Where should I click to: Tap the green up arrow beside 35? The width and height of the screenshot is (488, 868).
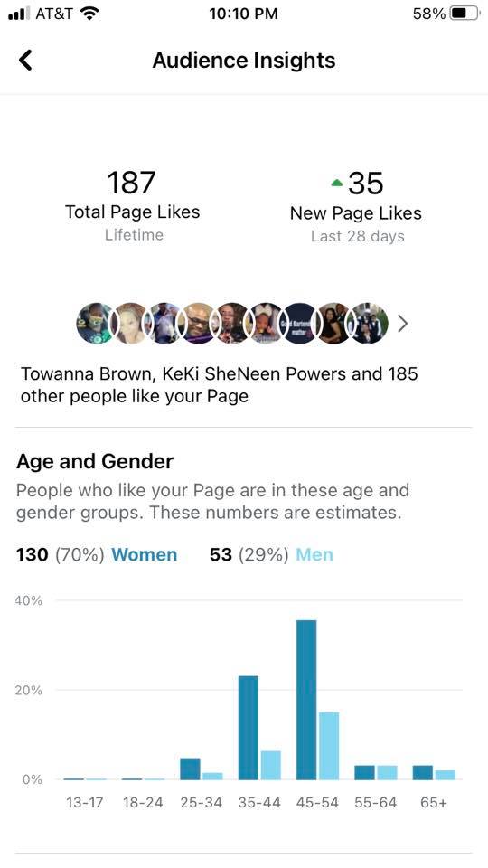[x=337, y=184]
